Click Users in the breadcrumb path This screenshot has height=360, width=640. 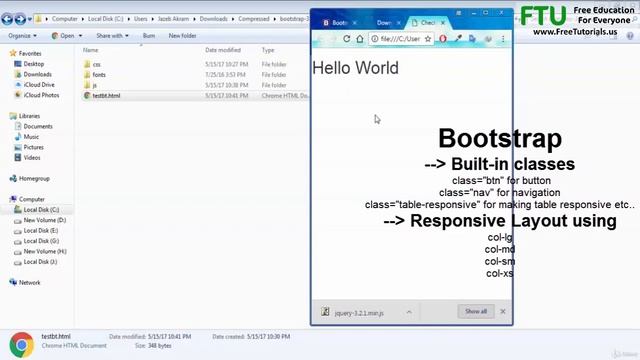click(x=140, y=19)
